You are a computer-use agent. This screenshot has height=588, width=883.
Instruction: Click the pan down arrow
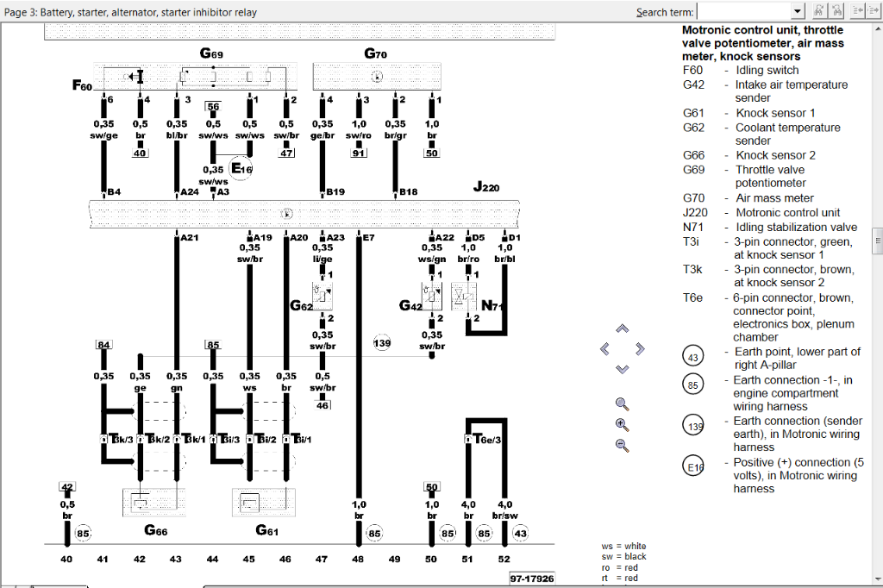pos(622,369)
